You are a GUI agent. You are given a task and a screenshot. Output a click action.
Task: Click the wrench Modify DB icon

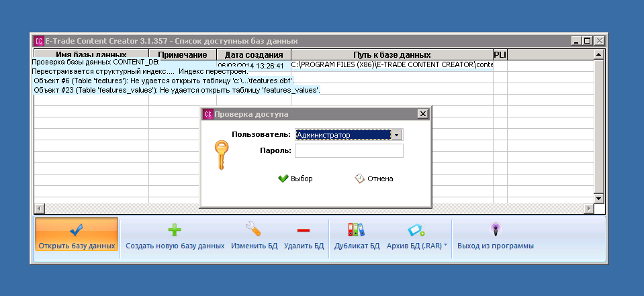click(x=253, y=229)
